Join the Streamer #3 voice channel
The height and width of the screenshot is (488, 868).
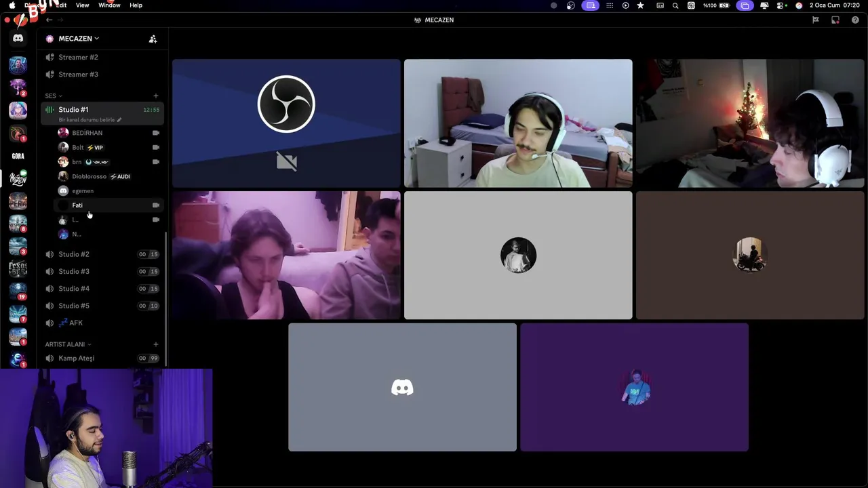[102, 75]
